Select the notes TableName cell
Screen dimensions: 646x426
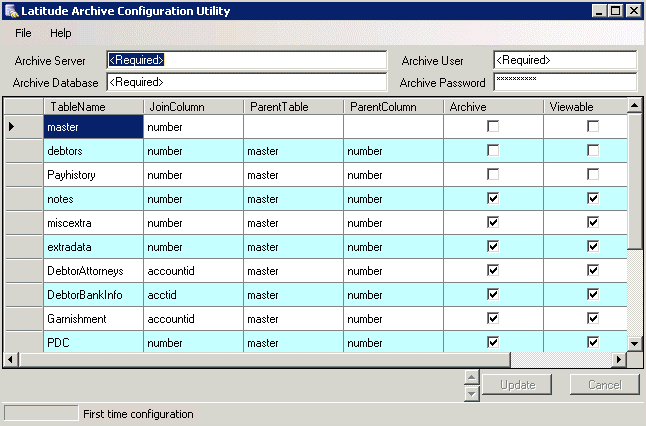[x=94, y=199]
